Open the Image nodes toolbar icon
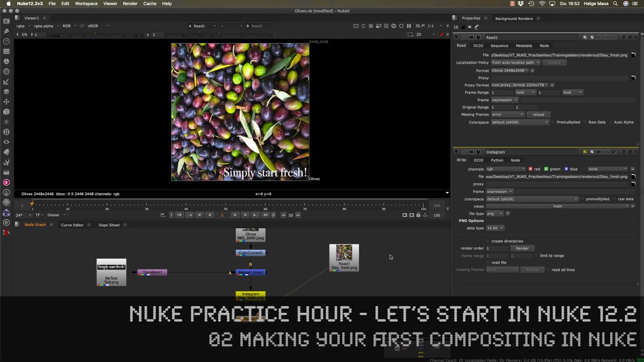Image resolution: width=644 pixels, height=362 pixels. (x=7, y=21)
